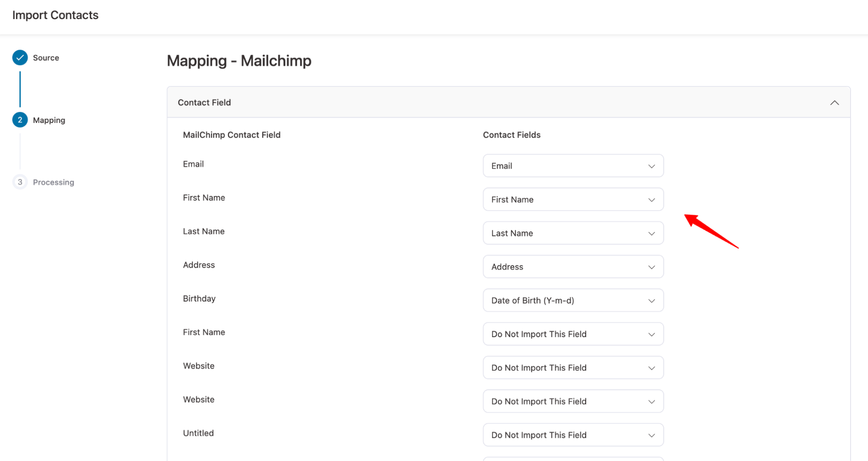Click the completed Source step checkmark icon
The height and width of the screenshot is (461, 868).
(20, 57)
